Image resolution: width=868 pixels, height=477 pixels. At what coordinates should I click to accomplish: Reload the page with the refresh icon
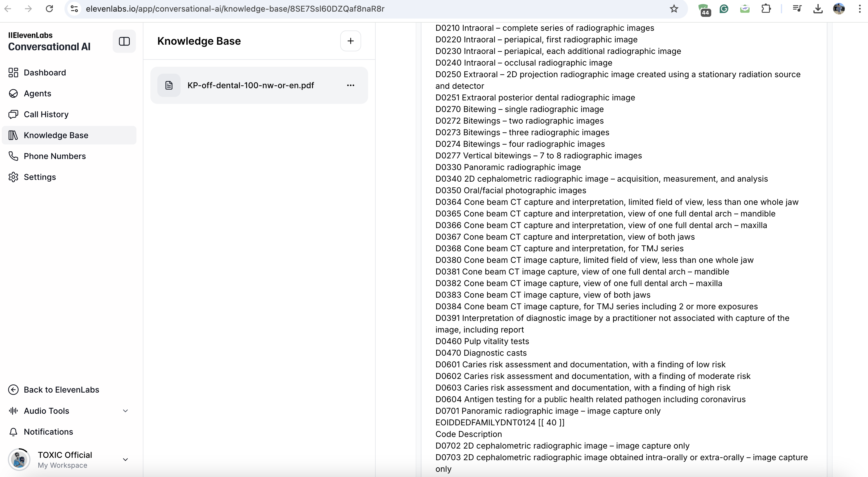[x=50, y=9]
